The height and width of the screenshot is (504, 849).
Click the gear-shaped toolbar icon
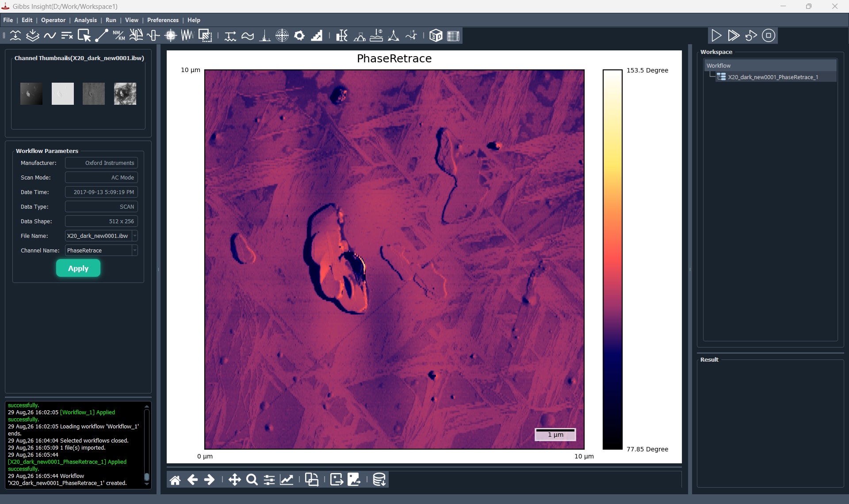tap(299, 35)
